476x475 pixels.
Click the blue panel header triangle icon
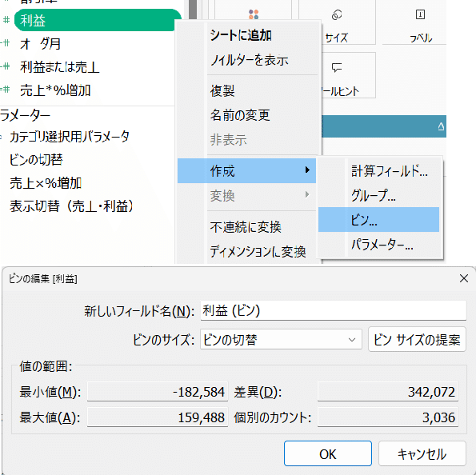[441, 126]
